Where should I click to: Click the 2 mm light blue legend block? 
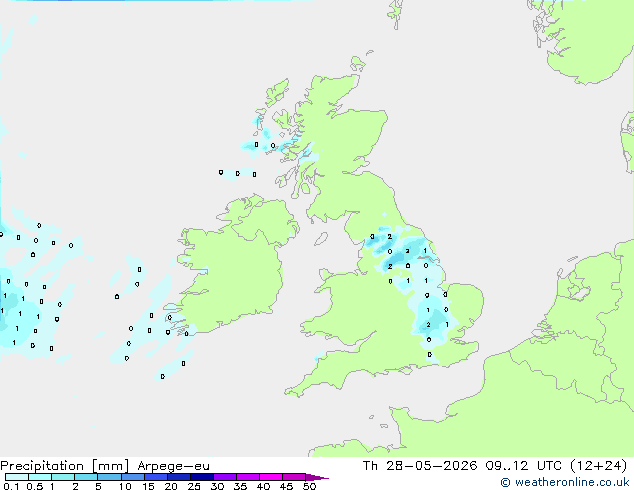(86, 477)
